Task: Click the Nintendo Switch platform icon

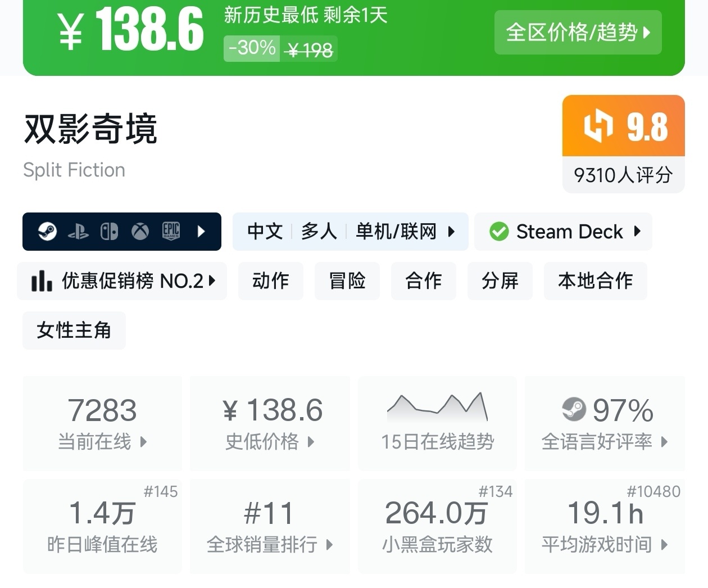Action: [x=109, y=231]
